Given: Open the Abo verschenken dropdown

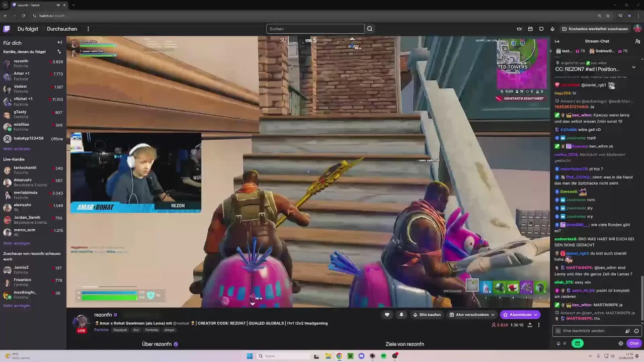Looking at the screenshot, I should pos(472,315).
